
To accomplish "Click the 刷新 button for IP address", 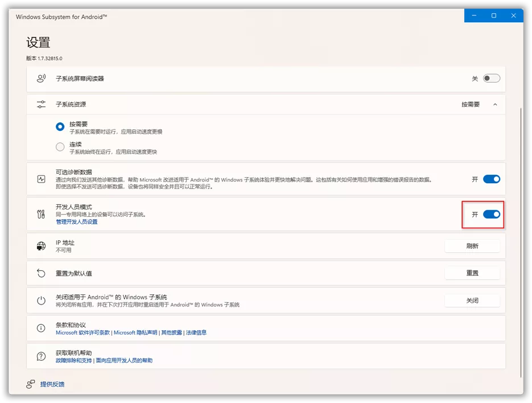I will (472, 246).
